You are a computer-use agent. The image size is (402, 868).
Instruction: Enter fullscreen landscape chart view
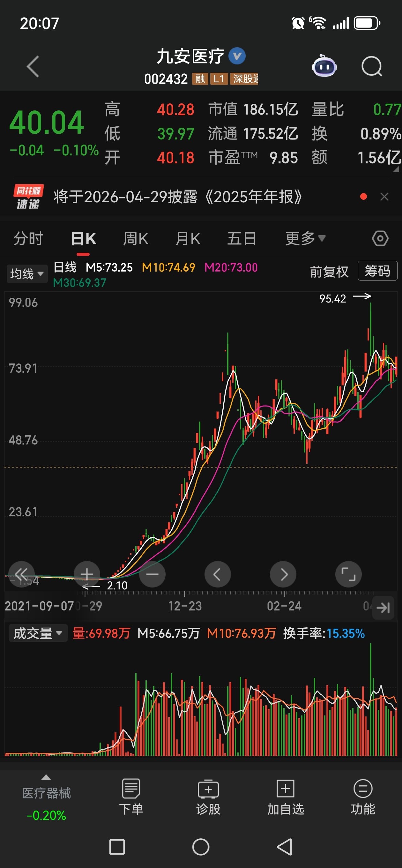tap(348, 574)
